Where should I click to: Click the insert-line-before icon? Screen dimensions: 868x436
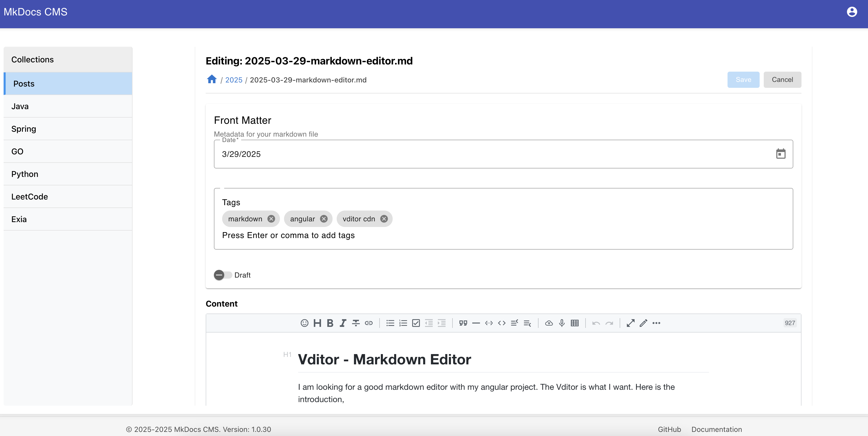(x=515, y=323)
